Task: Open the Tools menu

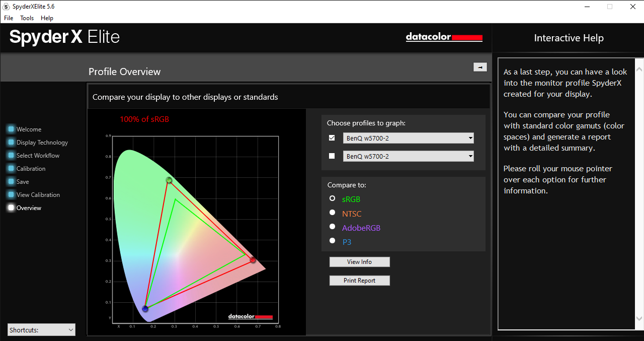Action: [27, 18]
